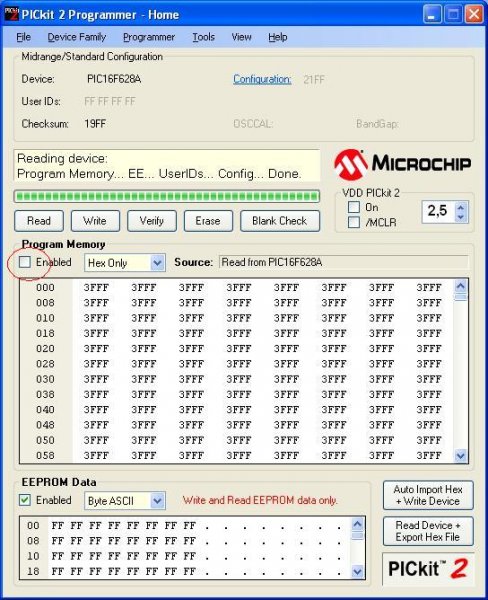Click the Microchip logo

coord(402,164)
